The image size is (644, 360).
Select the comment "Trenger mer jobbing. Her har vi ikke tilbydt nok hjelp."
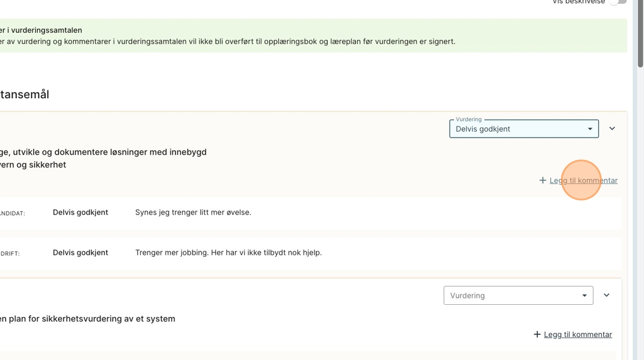[228, 252]
